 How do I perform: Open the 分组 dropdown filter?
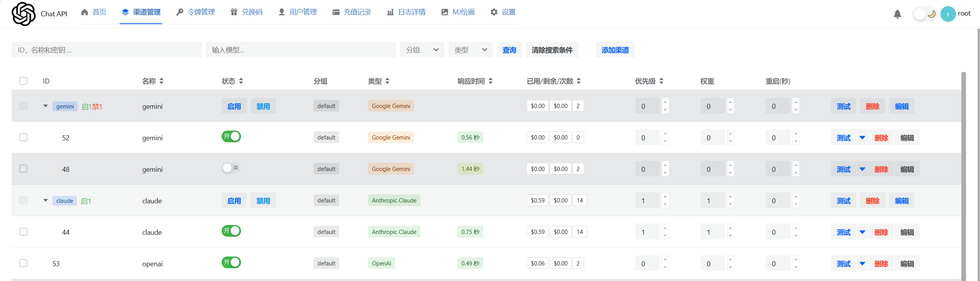tap(422, 50)
